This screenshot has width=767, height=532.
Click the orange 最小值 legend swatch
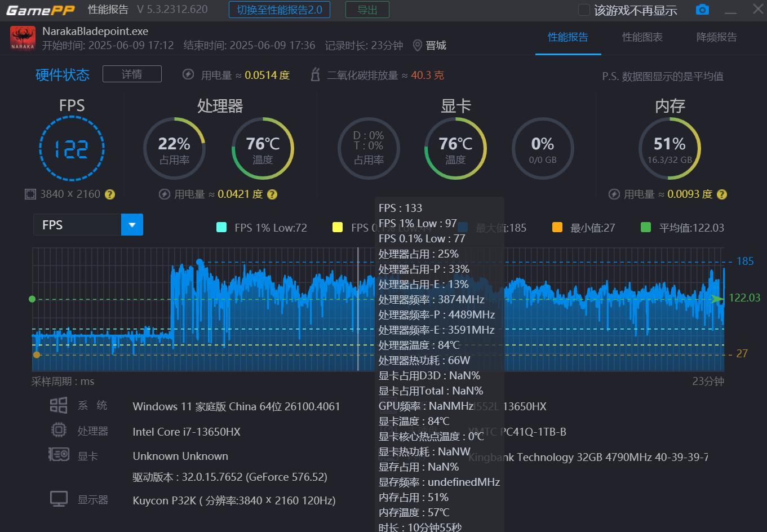(x=557, y=227)
